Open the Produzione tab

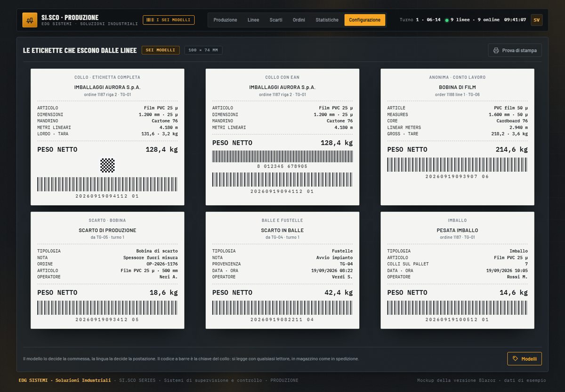(x=225, y=20)
